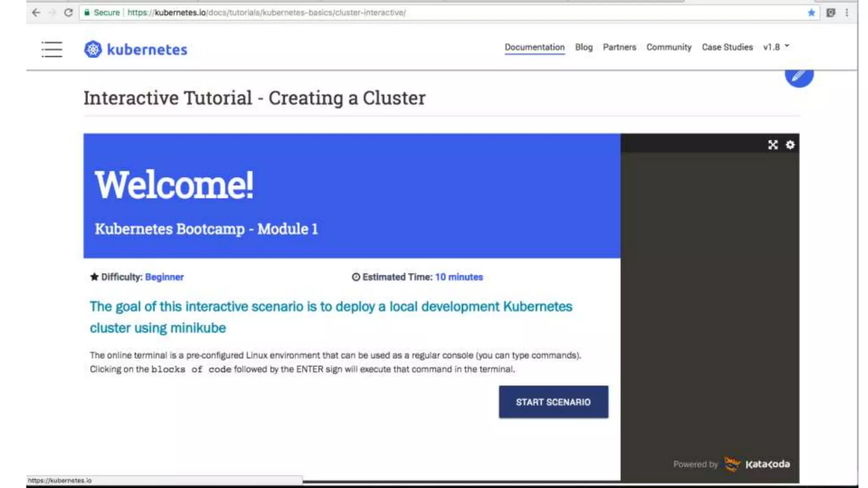Viewport: 868px width, 488px height.
Task: Open the browser extension icon
Action: (x=831, y=13)
